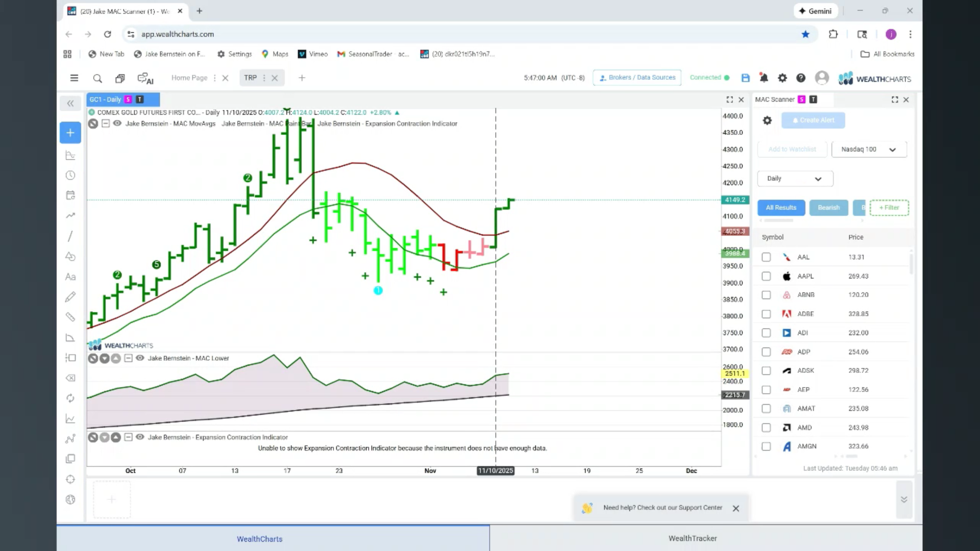Click the save workspace floppy icon

coord(746,78)
